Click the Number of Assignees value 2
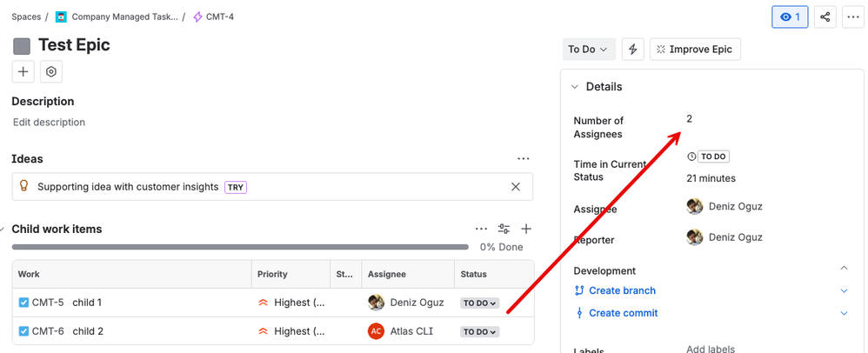 click(x=689, y=118)
